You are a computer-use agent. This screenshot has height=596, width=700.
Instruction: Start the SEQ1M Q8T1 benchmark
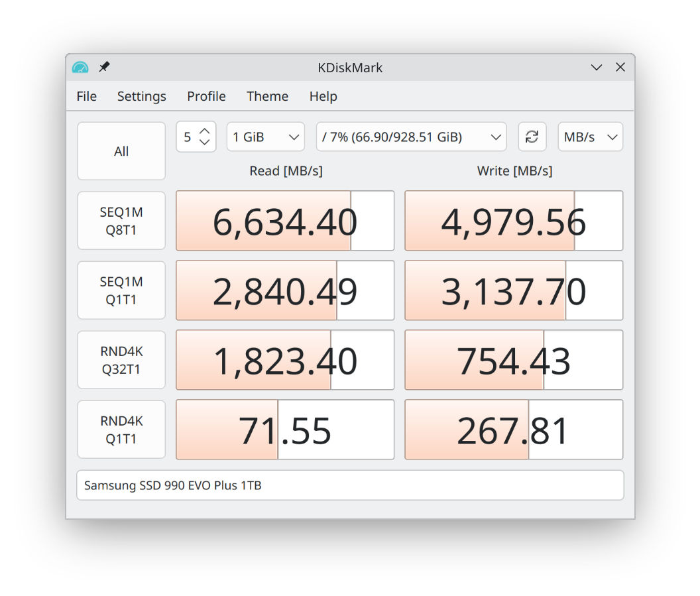pyautogui.click(x=121, y=221)
